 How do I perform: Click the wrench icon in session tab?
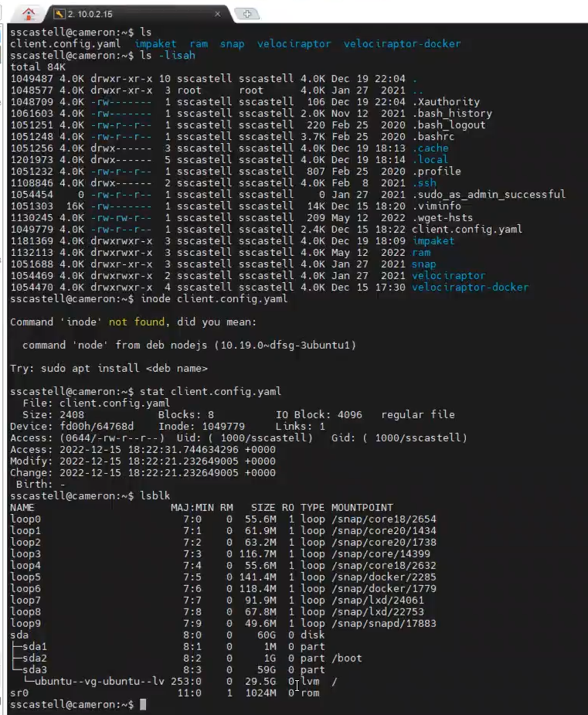pyautogui.click(x=59, y=14)
